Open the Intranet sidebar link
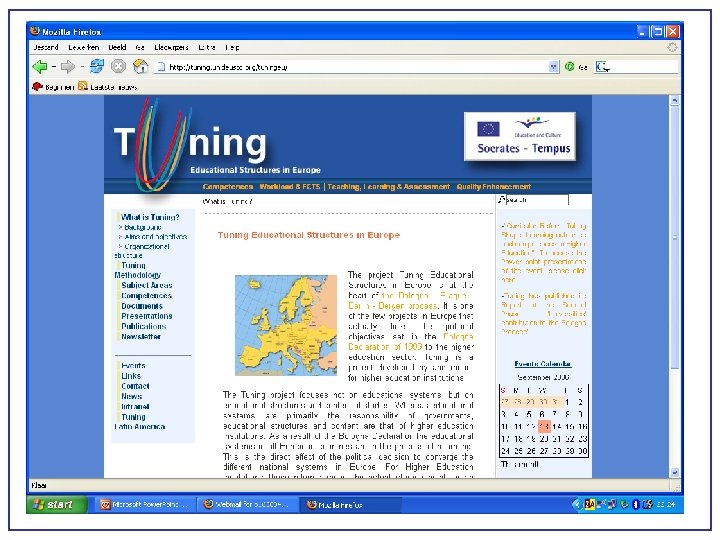 [x=135, y=406]
